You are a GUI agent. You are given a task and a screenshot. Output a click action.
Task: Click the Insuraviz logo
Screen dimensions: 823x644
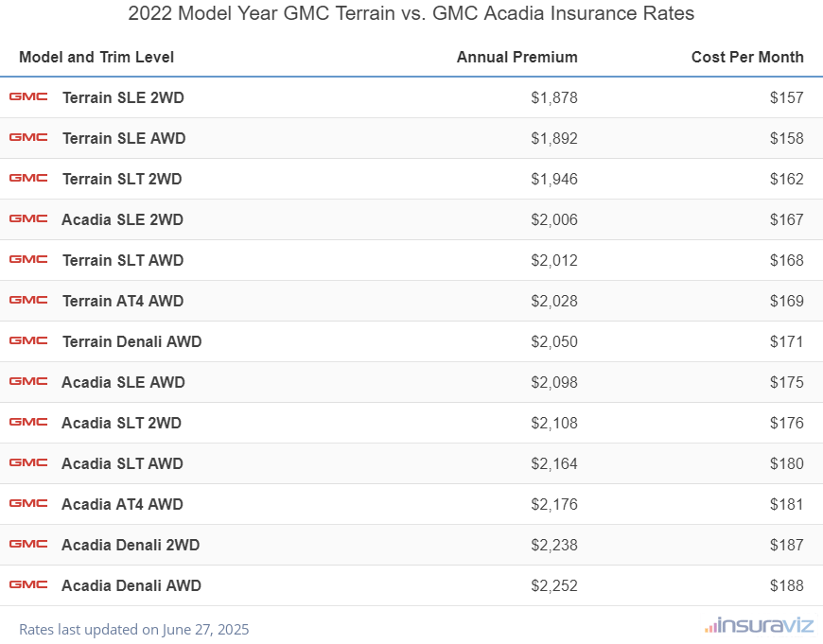point(759,626)
